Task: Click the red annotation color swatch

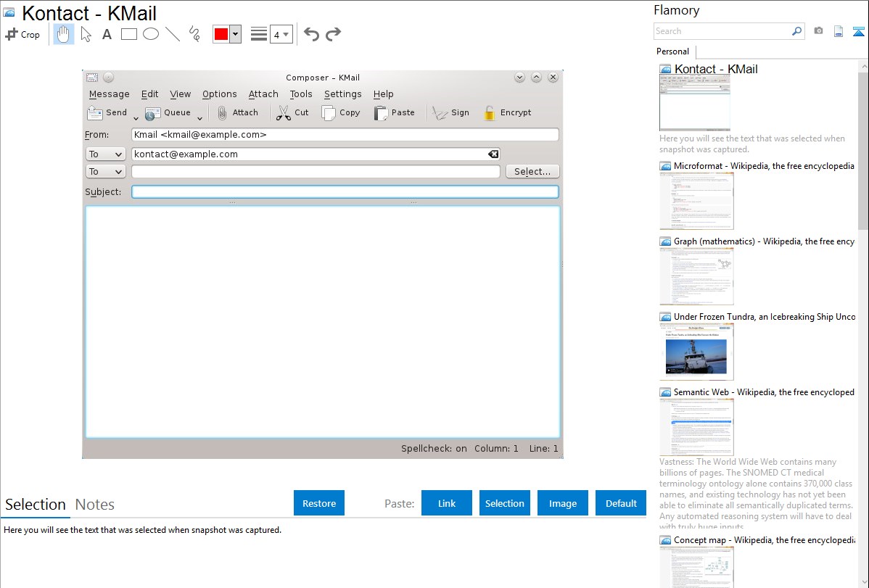Action: 221,34
